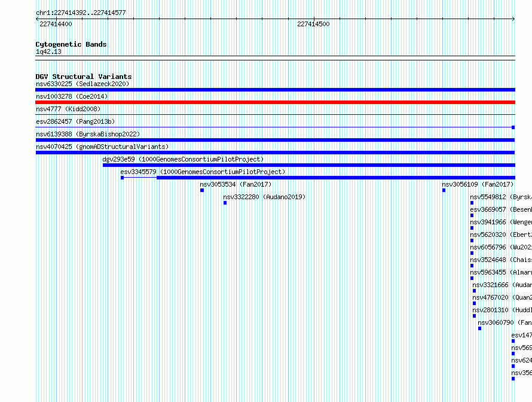Click the right arrow of the ruler
This screenshot has height=402, width=532.
tap(513, 19)
